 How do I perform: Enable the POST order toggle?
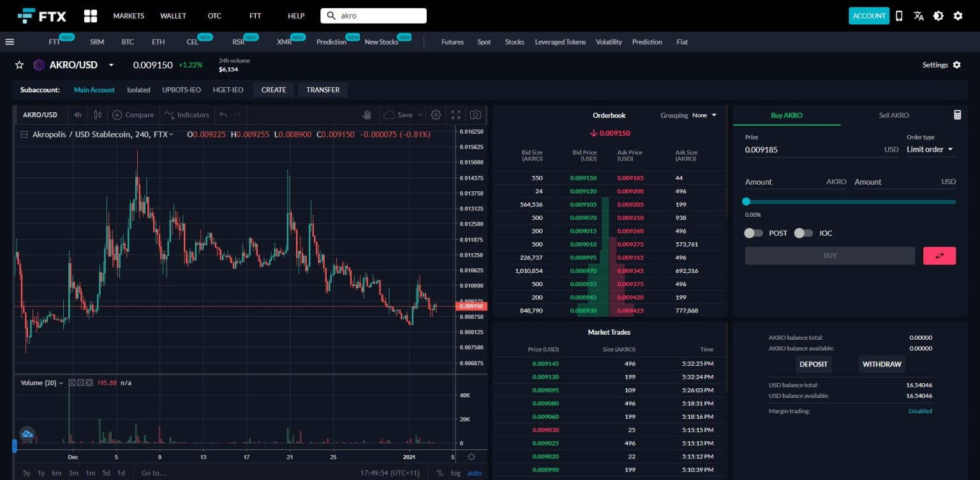point(754,233)
